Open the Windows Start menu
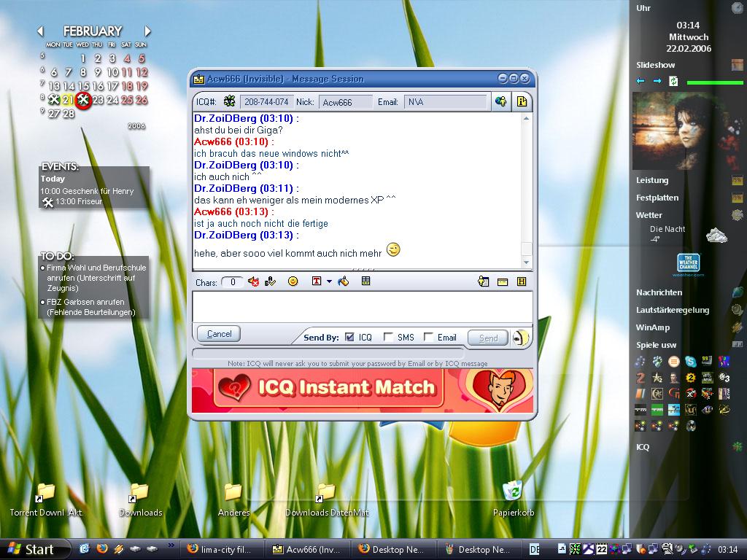747x560 pixels. pyautogui.click(x=31, y=549)
